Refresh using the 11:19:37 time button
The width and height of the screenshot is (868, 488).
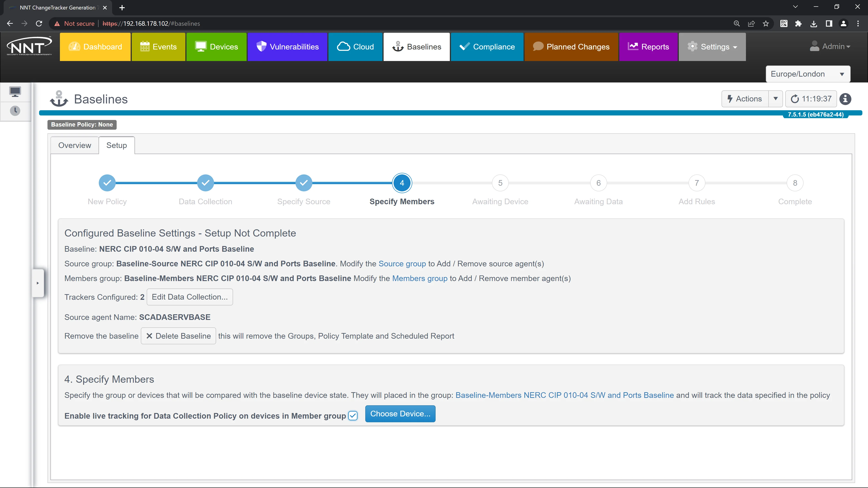pyautogui.click(x=811, y=99)
